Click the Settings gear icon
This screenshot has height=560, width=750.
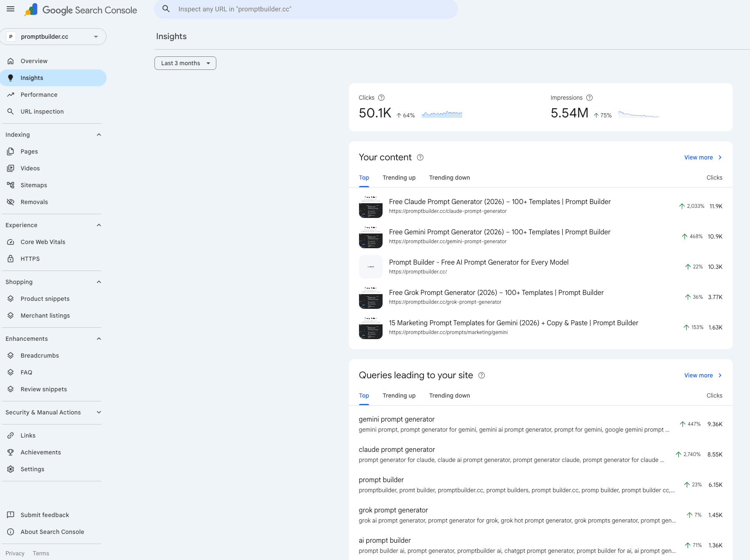pos(11,469)
